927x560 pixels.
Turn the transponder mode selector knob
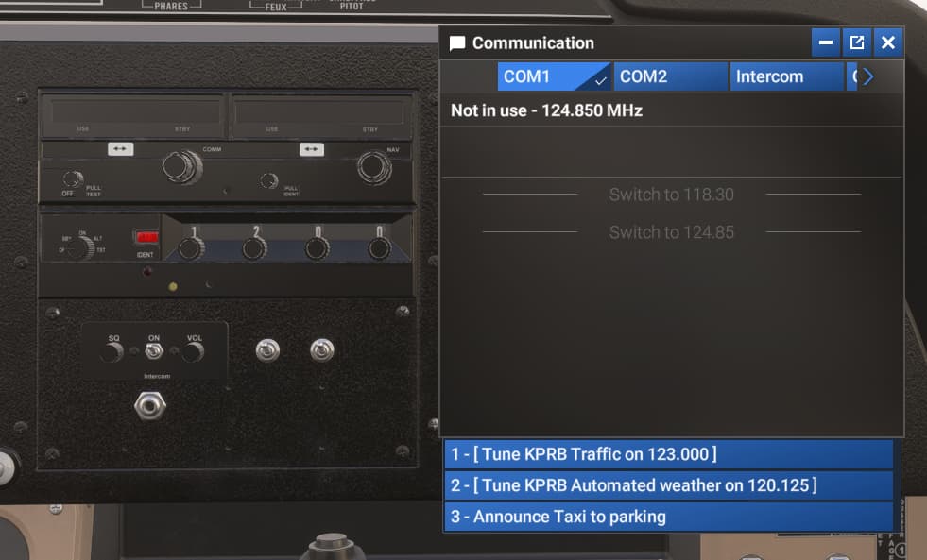tap(80, 247)
